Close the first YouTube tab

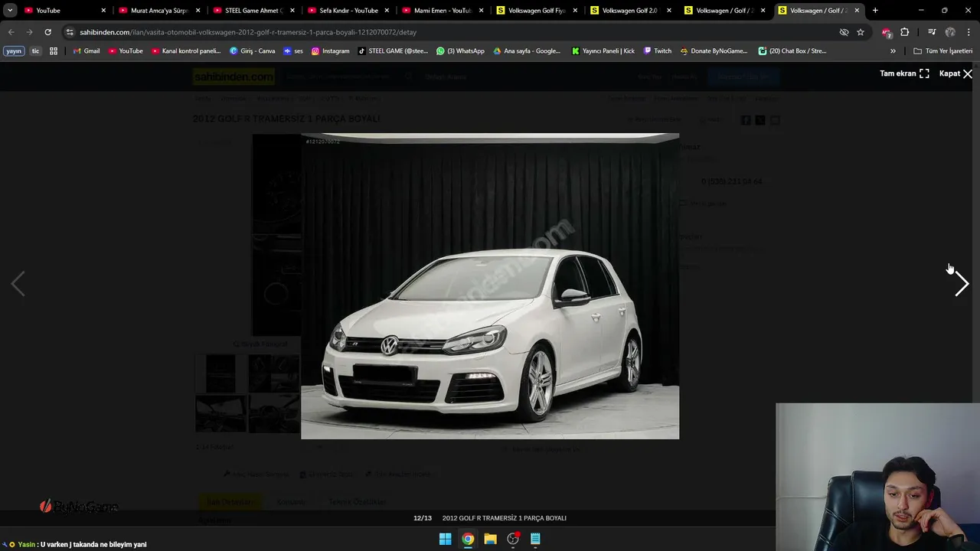[x=103, y=11]
